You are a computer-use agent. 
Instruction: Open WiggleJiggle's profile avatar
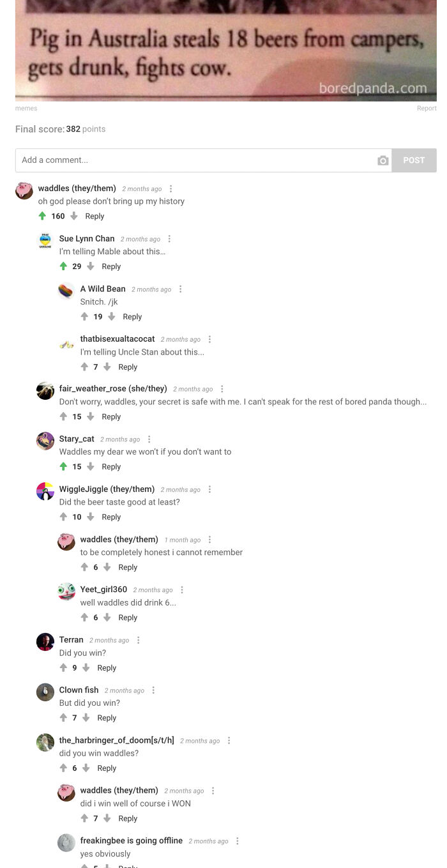tap(45, 491)
